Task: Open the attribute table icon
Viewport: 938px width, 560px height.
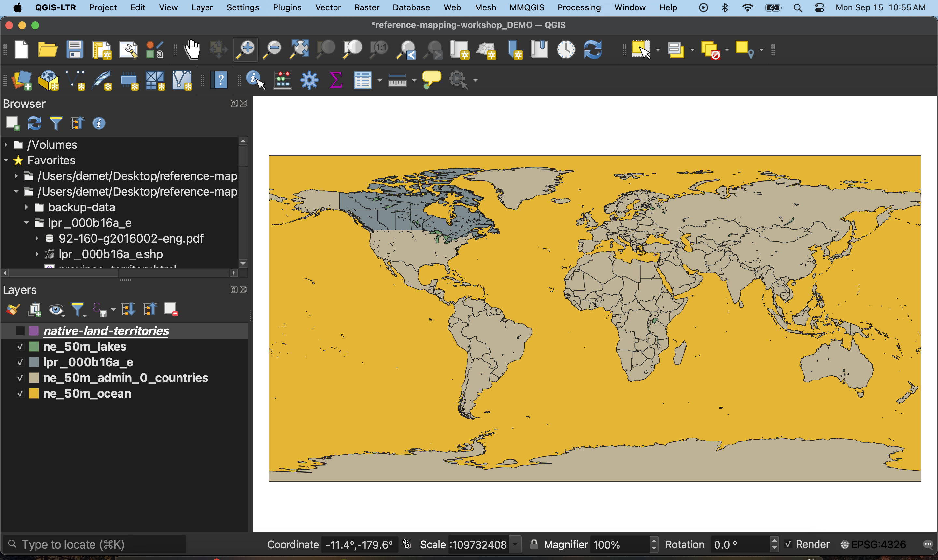Action: coord(362,80)
